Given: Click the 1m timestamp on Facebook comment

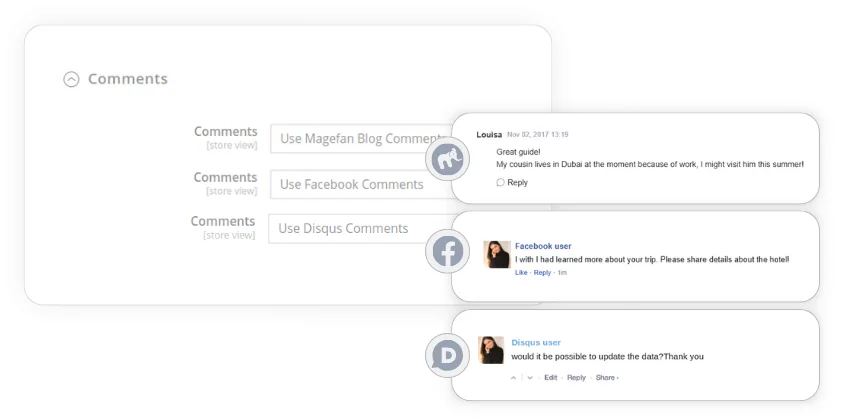Looking at the screenshot, I should [562, 273].
